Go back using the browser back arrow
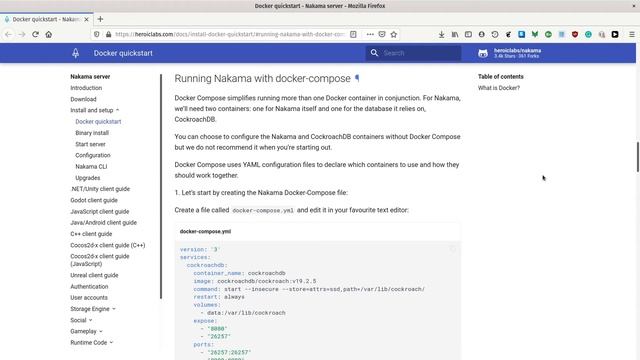 [8, 35]
